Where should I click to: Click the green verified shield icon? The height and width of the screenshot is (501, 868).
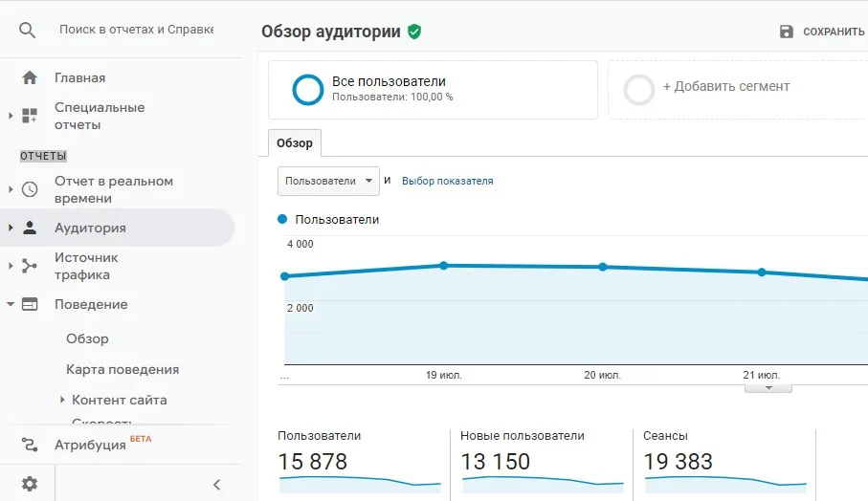pos(414,32)
